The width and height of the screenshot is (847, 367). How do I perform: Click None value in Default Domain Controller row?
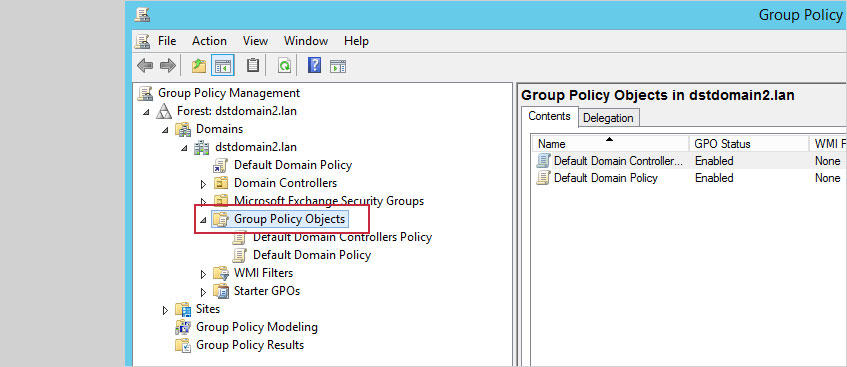click(828, 161)
